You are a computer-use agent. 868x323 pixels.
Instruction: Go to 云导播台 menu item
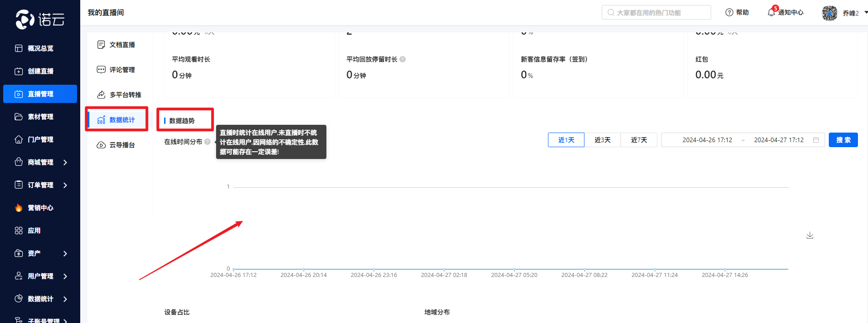[x=122, y=145]
